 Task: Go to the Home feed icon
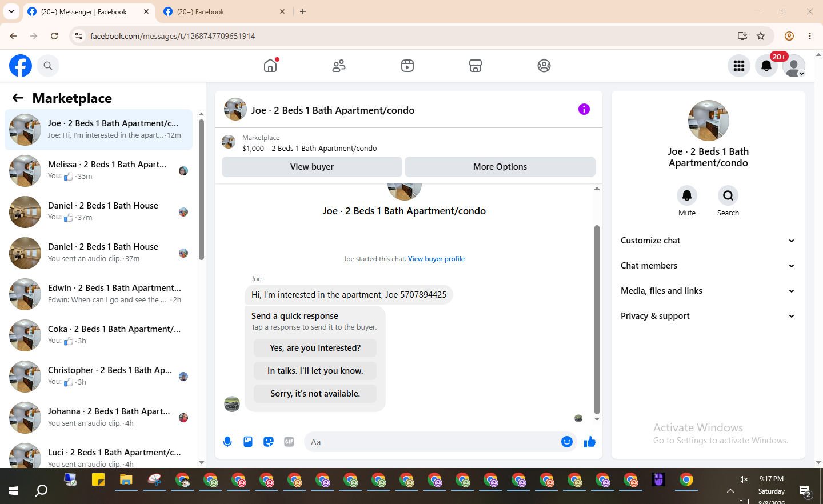270,66
